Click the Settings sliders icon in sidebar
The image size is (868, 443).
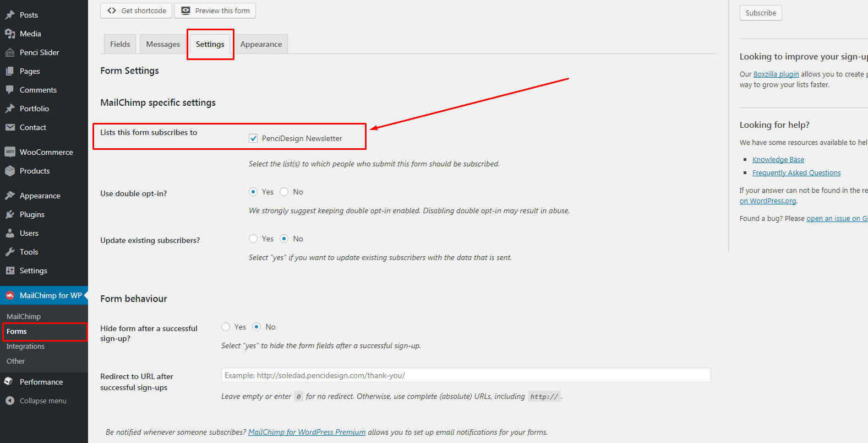click(x=10, y=271)
